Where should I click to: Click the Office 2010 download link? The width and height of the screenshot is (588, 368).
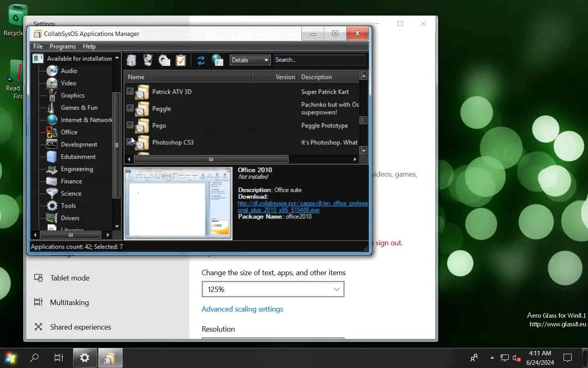302,206
